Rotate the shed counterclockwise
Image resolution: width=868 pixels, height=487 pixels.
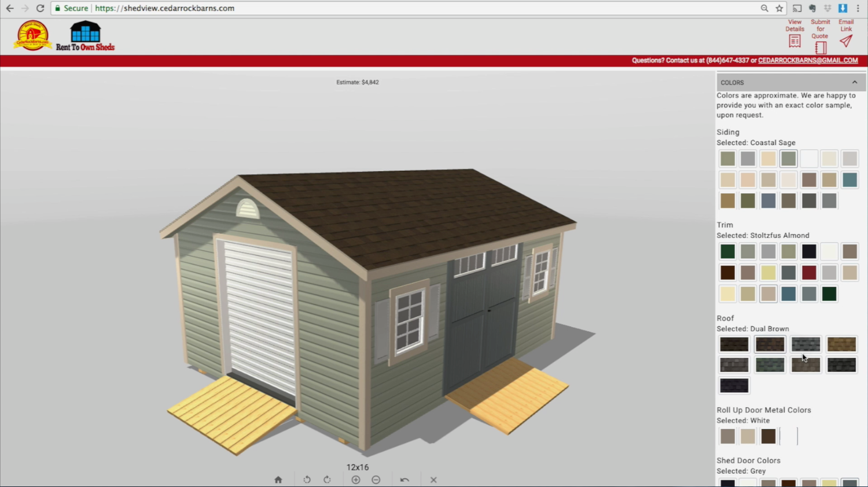point(307,479)
